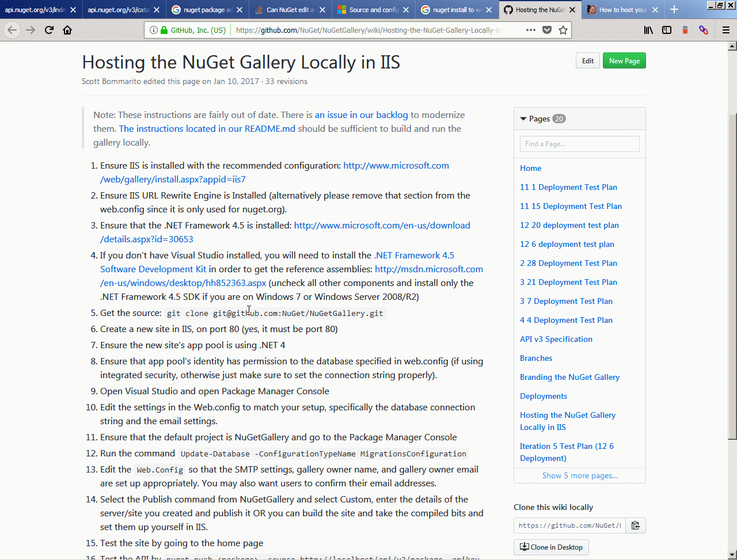Switch to 'How to host your' tab
Image resolution: width=737 pixels, height=560 pixels.
(624, 10)
